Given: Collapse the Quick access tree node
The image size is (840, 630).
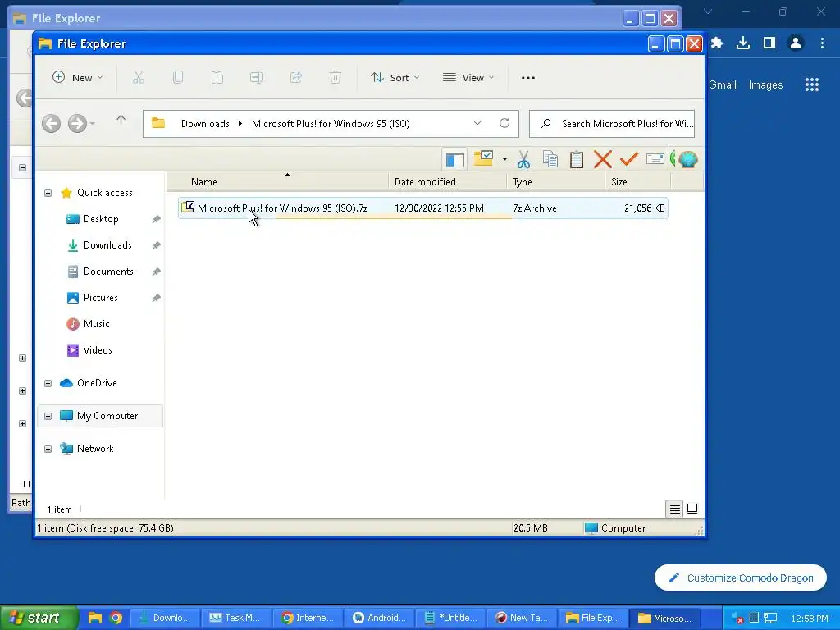Looking at the screenshot, I should coord(48,193).
